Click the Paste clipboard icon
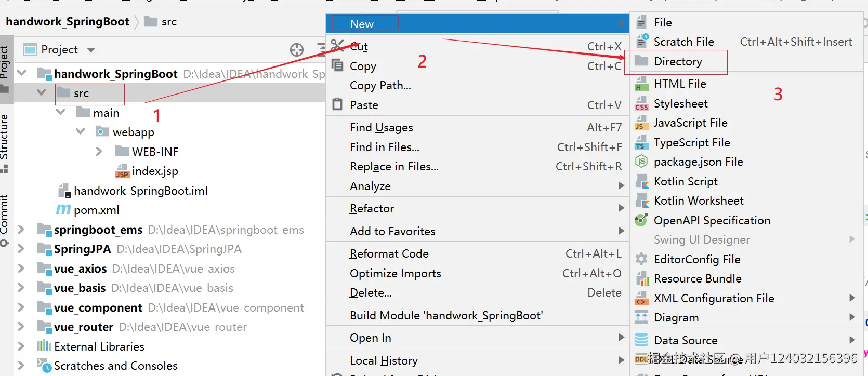868x376 pixels. pyautogui.click(x=338, y=104)
